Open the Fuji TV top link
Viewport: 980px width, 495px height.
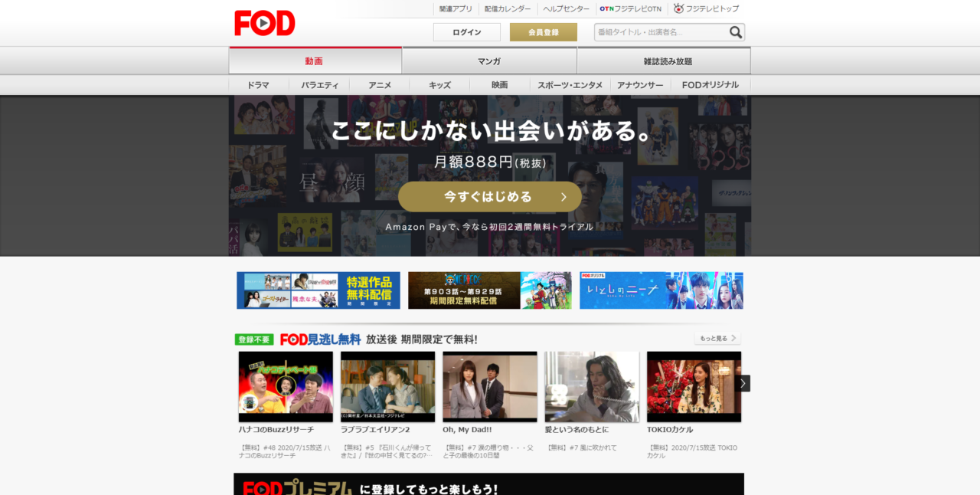coord(706,9)
